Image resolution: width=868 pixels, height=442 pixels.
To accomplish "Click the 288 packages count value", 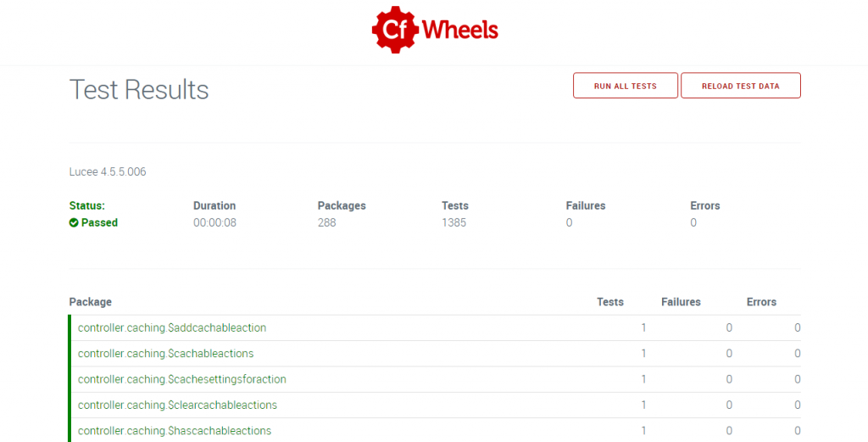I will [x=326, y=222].
